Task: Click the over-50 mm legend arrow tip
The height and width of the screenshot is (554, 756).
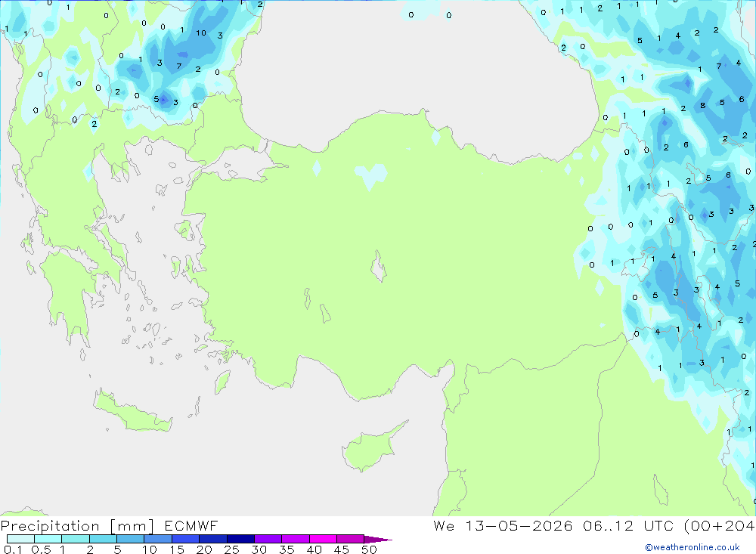Action: [379, 540]
